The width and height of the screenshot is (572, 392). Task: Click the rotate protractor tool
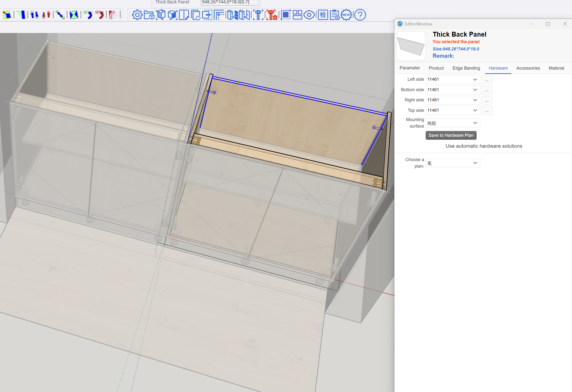113,15
